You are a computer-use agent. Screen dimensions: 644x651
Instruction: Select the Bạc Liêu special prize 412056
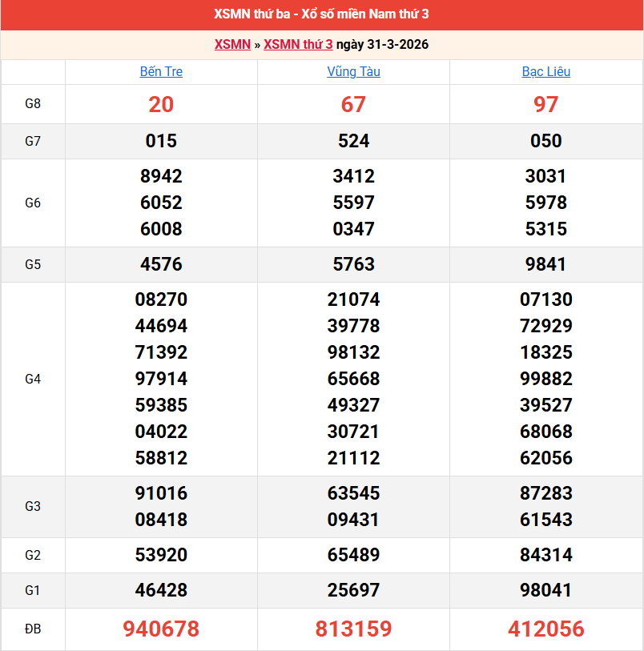point(545,629)
